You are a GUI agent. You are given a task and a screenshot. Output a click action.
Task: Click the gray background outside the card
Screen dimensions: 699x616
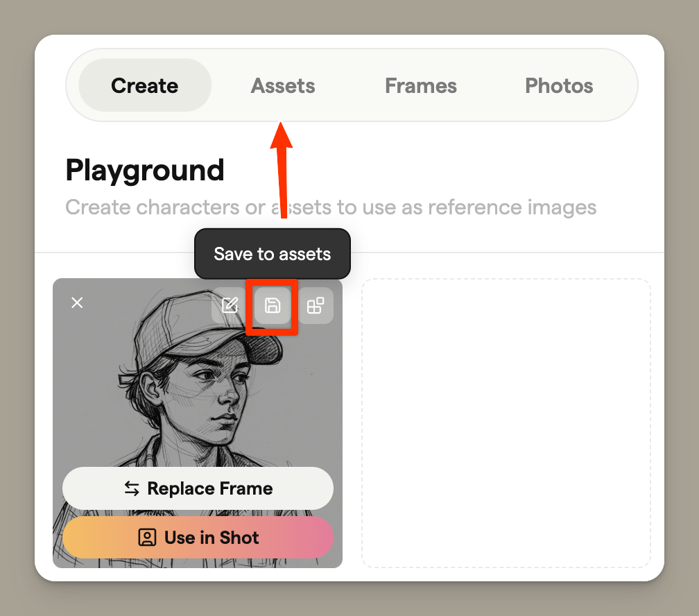pos(17,312)
